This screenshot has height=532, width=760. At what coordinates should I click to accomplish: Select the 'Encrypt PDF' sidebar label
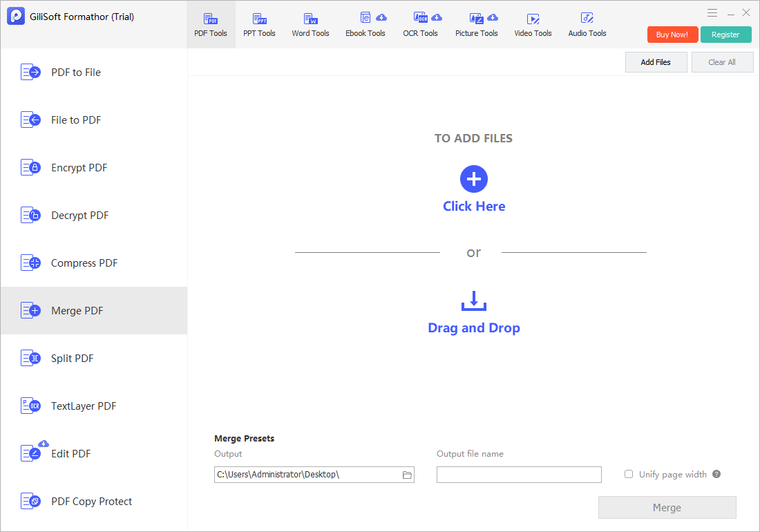(x=79, y=168)
